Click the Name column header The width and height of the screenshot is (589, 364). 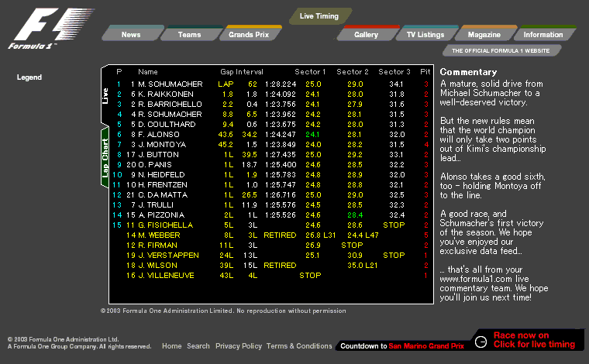coord(147,72)
